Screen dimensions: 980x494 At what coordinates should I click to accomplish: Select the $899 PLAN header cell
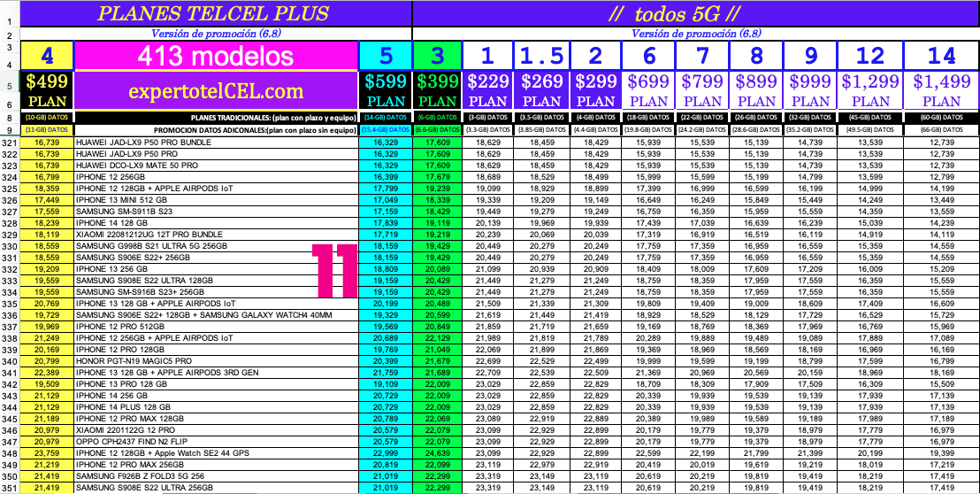[x=756, y=91]
